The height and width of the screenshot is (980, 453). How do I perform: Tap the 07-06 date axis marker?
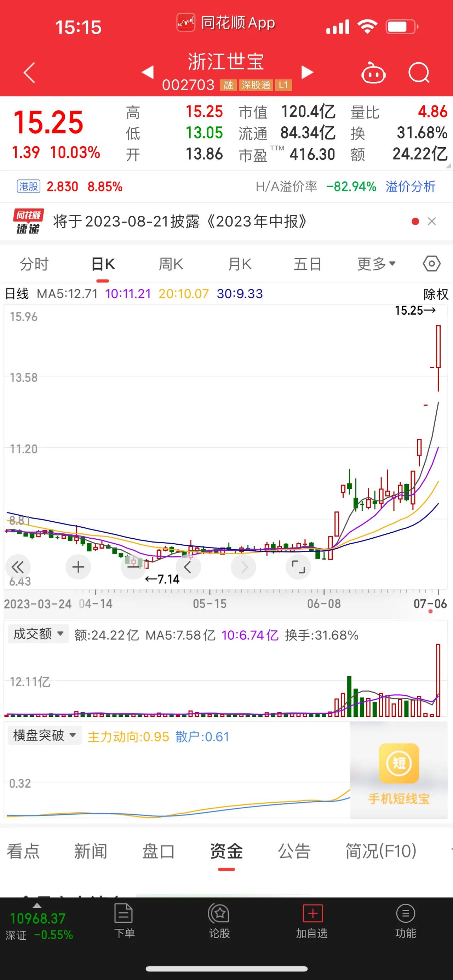click(x=430, y=604)
